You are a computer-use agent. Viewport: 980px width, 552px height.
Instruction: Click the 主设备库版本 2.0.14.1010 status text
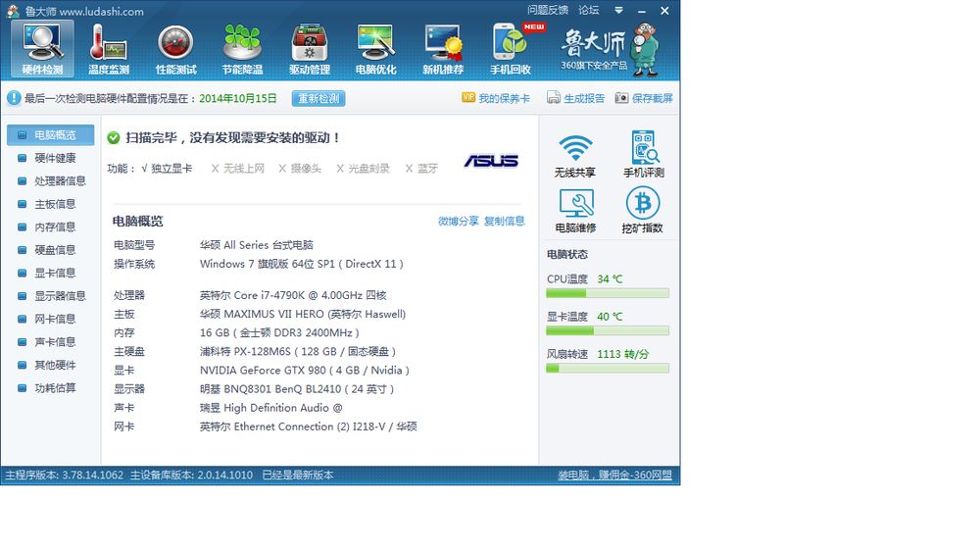[x=191, y=476]
